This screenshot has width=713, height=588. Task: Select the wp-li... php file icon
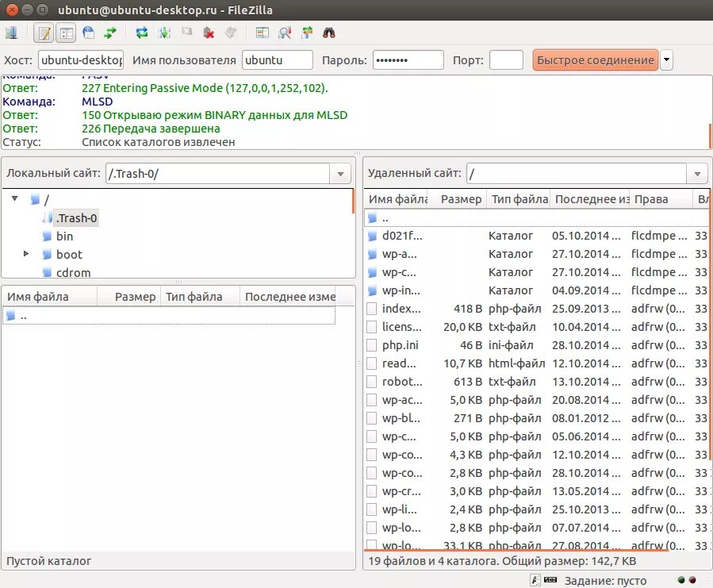372,509
